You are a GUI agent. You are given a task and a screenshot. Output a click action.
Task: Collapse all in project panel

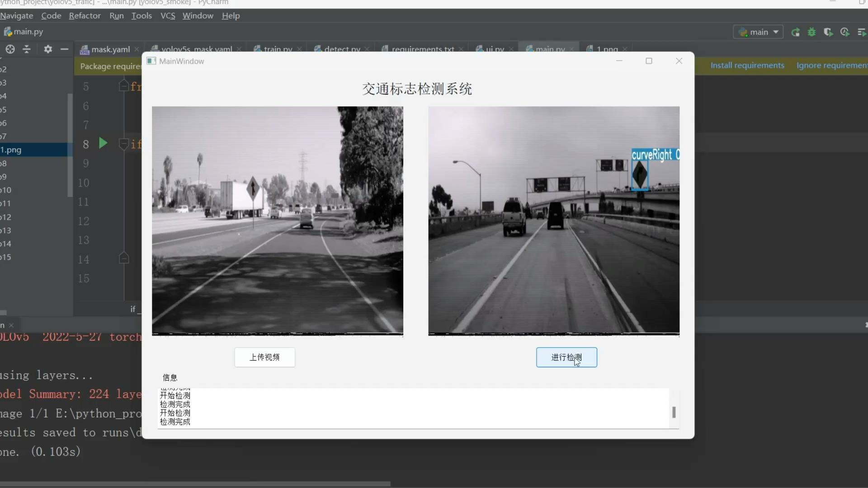coord(27,49)
